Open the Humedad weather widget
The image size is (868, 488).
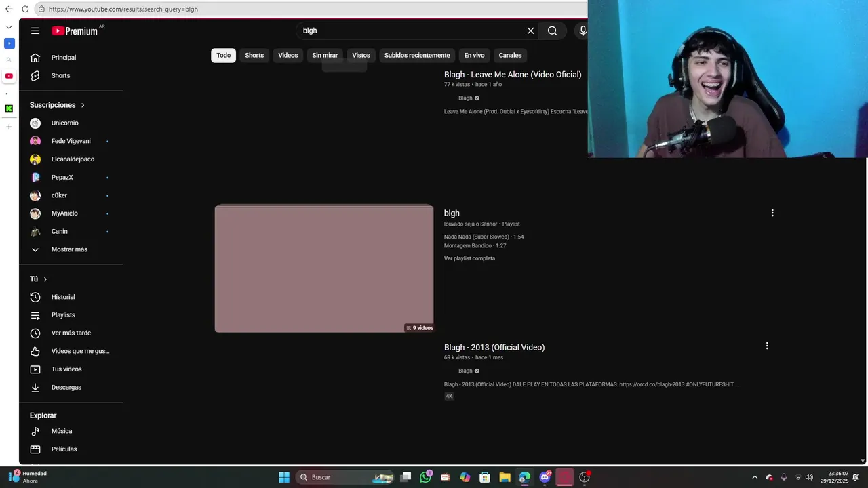[28, 476]
